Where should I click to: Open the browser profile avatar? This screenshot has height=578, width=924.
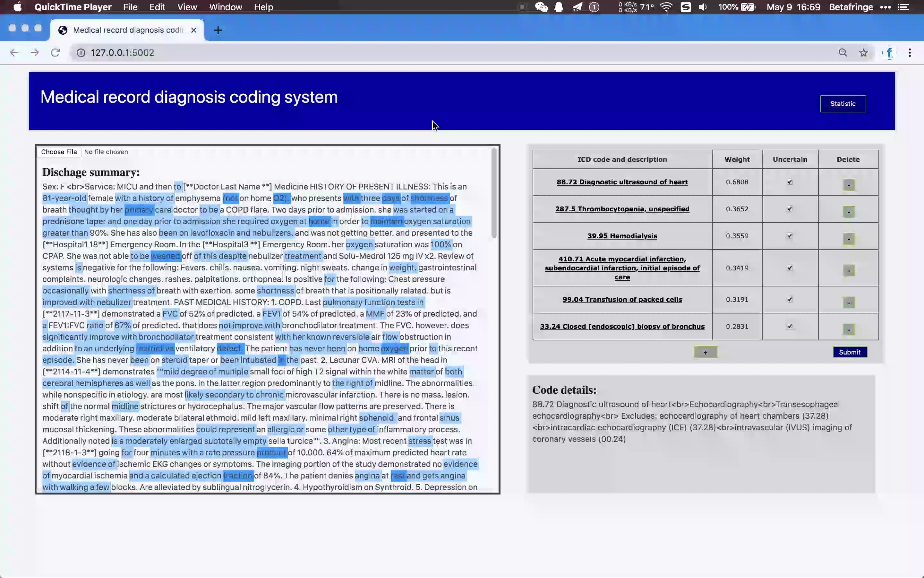pyautogui.click(x=890, y=53)
